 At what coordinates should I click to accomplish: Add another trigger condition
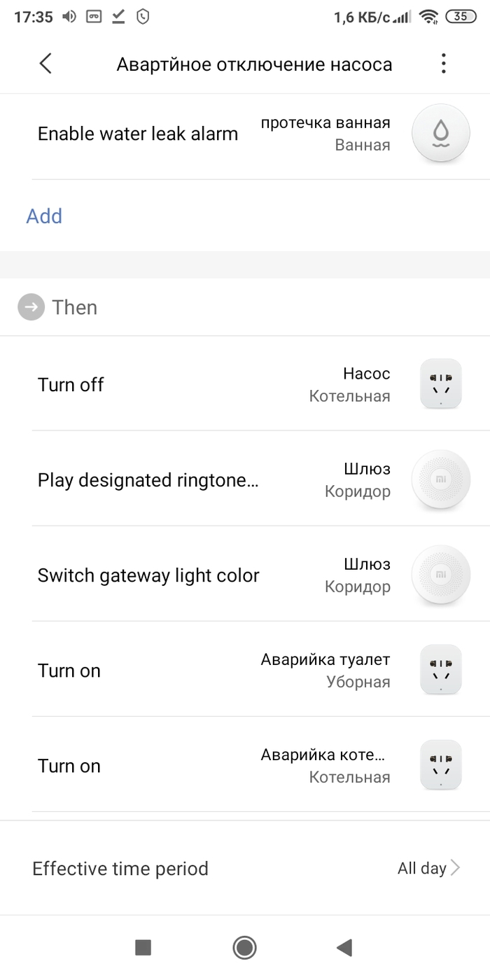pos(44,216)
